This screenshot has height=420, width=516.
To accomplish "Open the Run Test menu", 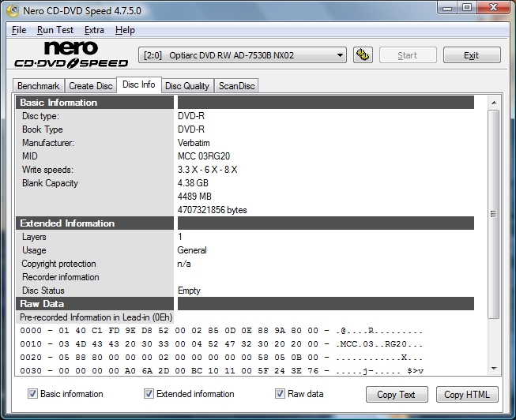I will click(x=55, y=30).
